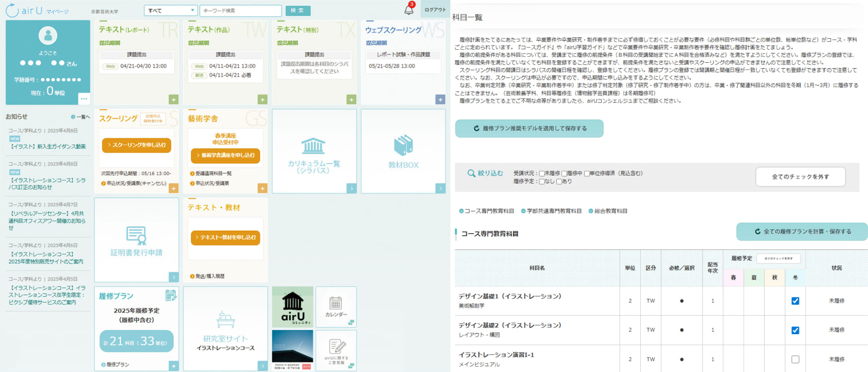This screenshot has height=372, width=868.
Task: Check the 単位修得済 (見込含む) filter checkbox
Action: pyautogui.click(x=587, y=174)
